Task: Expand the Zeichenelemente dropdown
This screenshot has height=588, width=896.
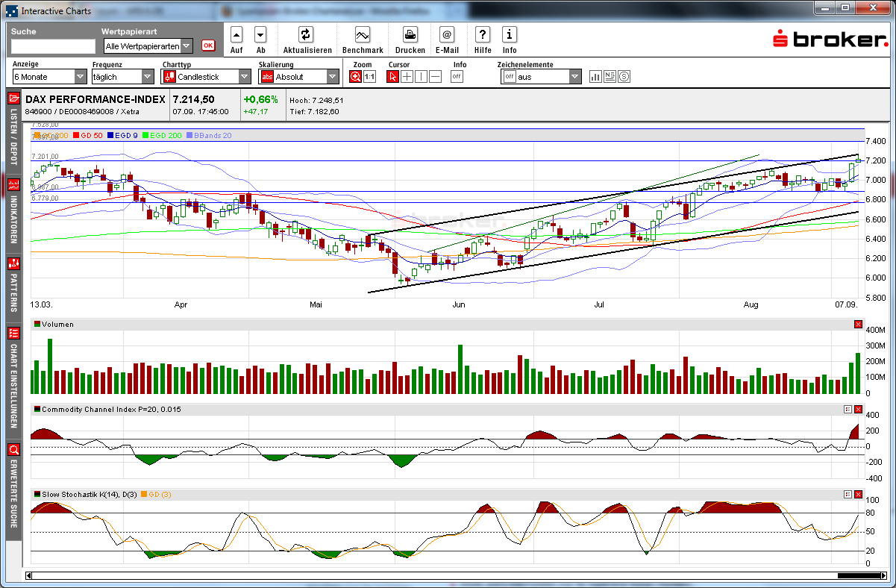Action: click(574, 76)
